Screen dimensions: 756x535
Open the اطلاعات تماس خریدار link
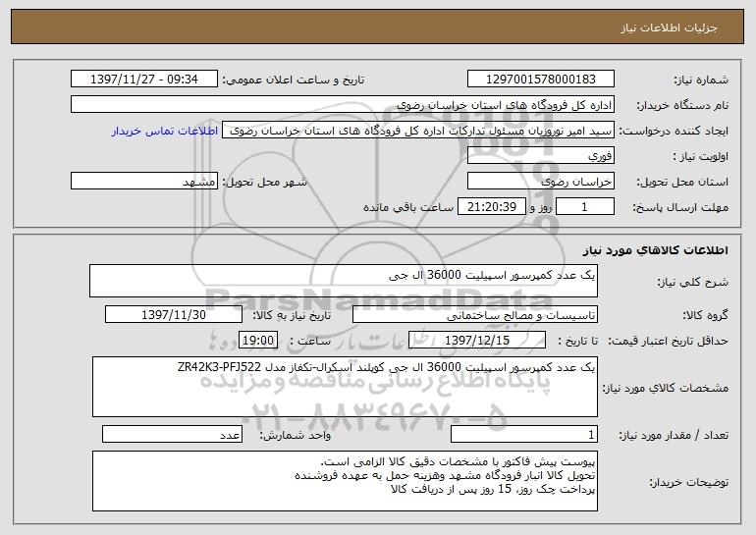click(165, 131)
